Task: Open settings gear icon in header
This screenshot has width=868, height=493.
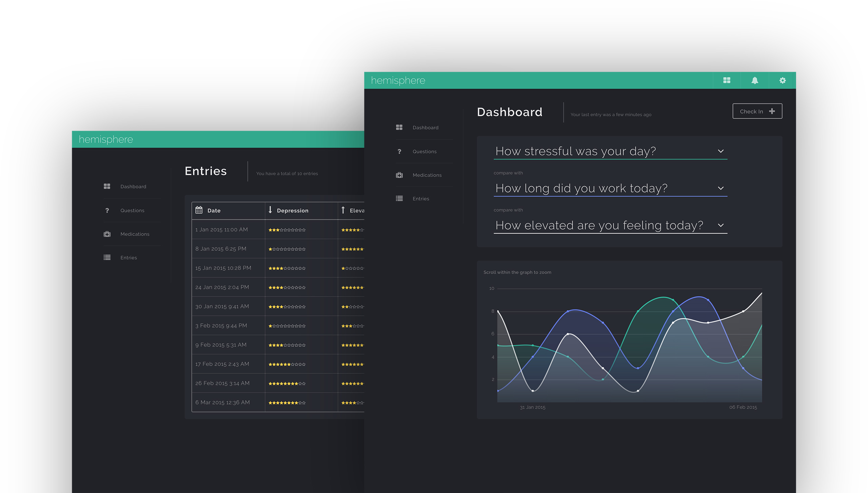Action: pos(782,80)
